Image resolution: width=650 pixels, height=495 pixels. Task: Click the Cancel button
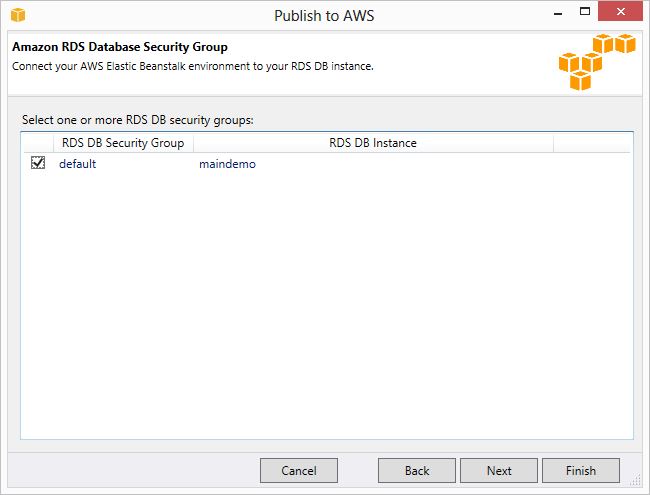(299, 471)
